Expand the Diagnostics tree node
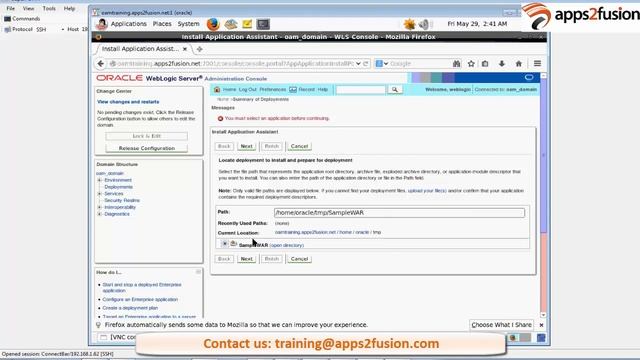The image size is (640, 360). click(100, 214)
